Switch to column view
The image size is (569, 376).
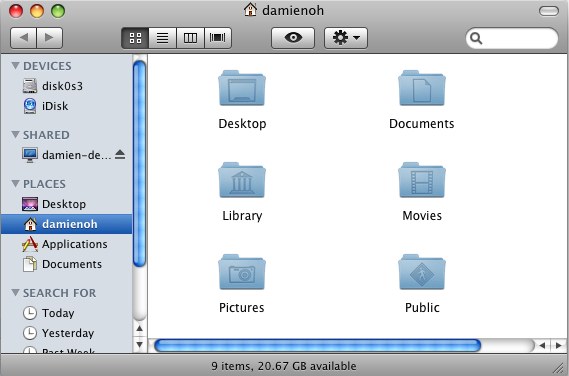click(x=190, y=38)
